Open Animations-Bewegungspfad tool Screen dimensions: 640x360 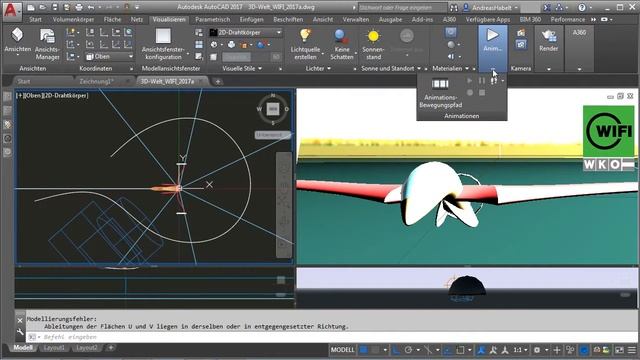click(x=440, y=93)
